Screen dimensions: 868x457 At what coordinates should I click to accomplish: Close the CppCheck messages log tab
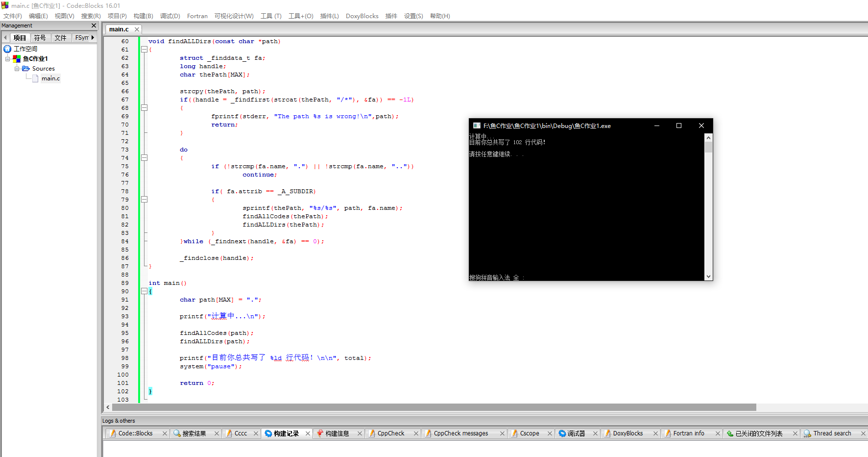502,433
